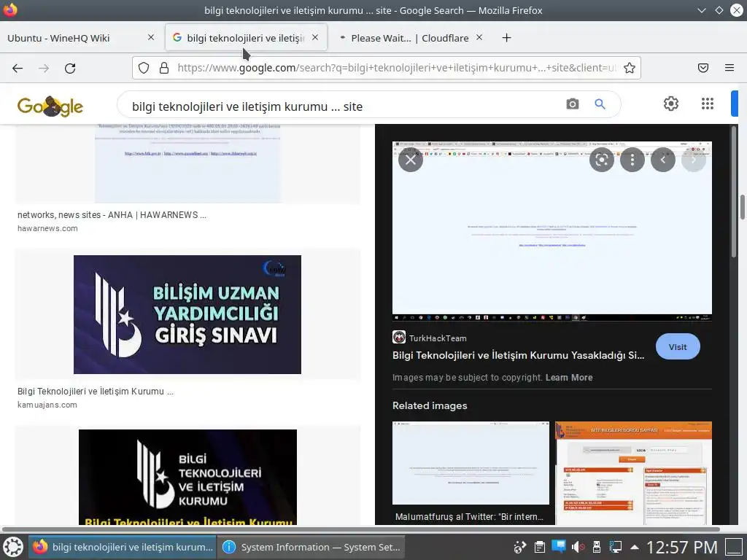Screen dimensions: 747x560
Task: Open the shield tracking protection icon
Action: [144, 68]
